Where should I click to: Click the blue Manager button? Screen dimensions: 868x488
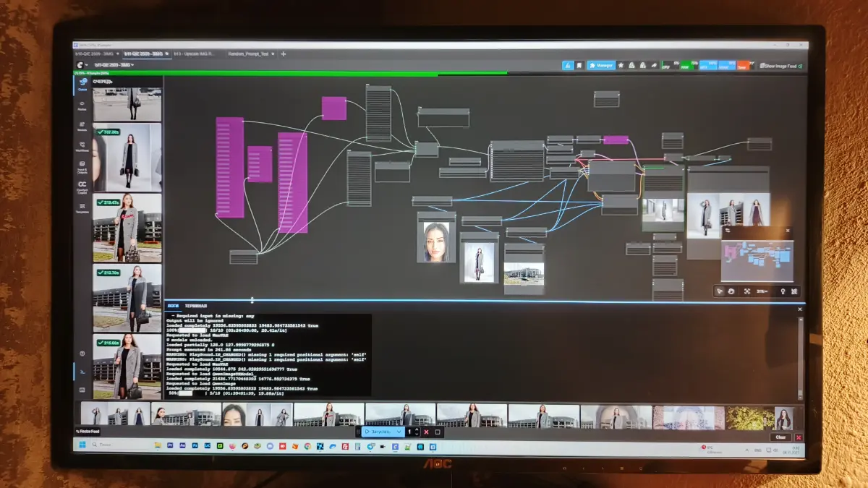[x=601, y=65]
